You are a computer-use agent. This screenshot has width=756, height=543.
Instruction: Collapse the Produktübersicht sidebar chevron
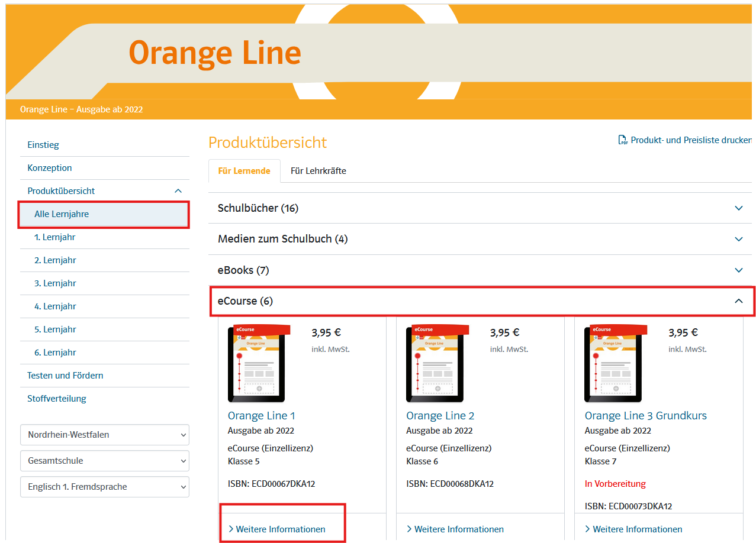coord(178,191)
